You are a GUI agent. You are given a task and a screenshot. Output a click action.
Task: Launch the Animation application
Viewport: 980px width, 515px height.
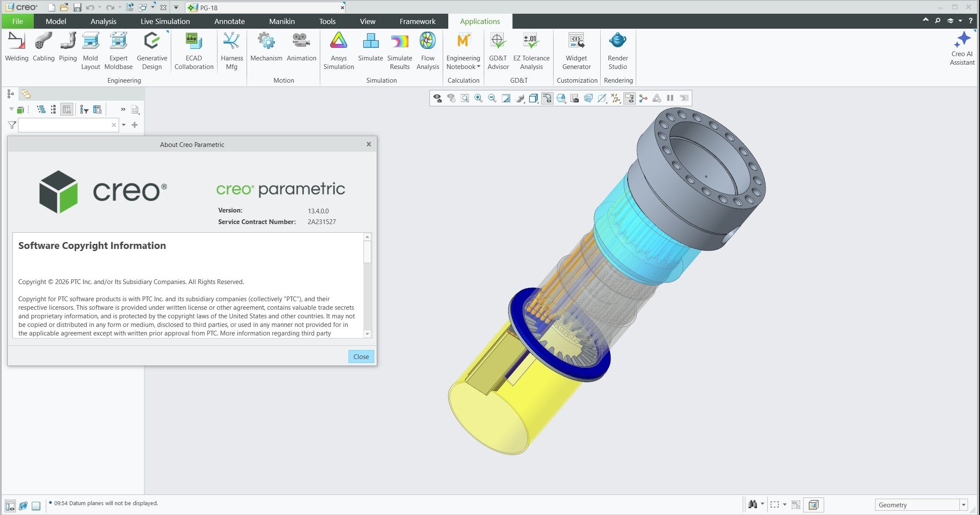click(301, 47)
